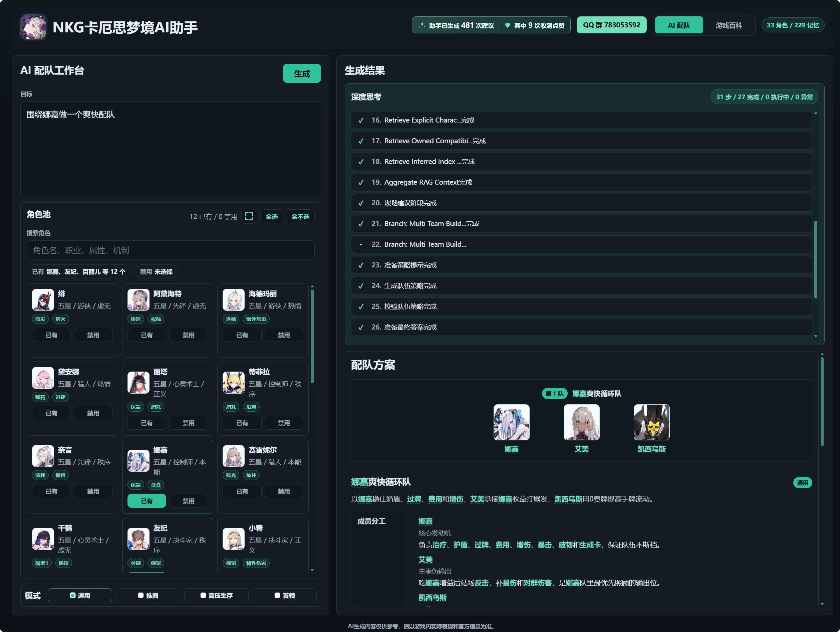
Task: Click the bullet dot on step 22
Action: [x=361, y=245]
